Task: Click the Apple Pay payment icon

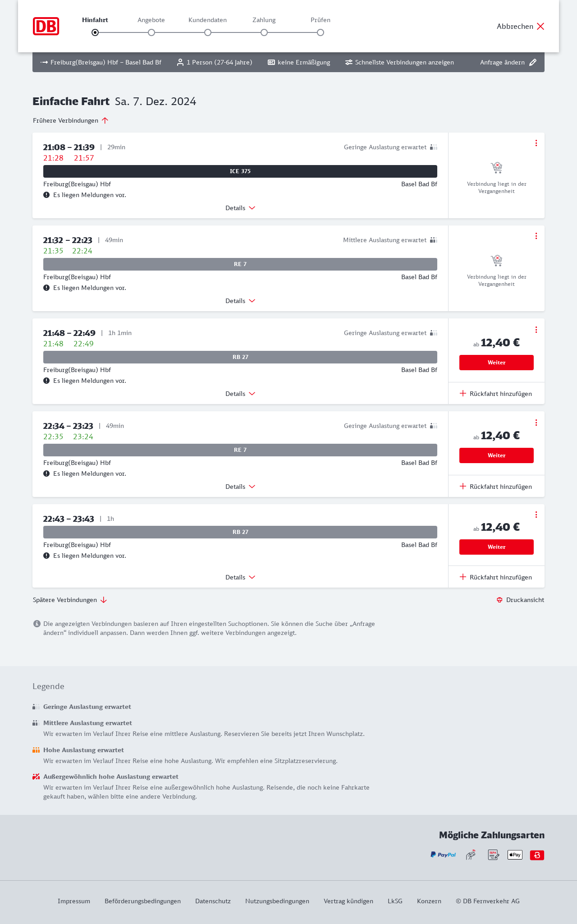Action: [x=515, y=855]
